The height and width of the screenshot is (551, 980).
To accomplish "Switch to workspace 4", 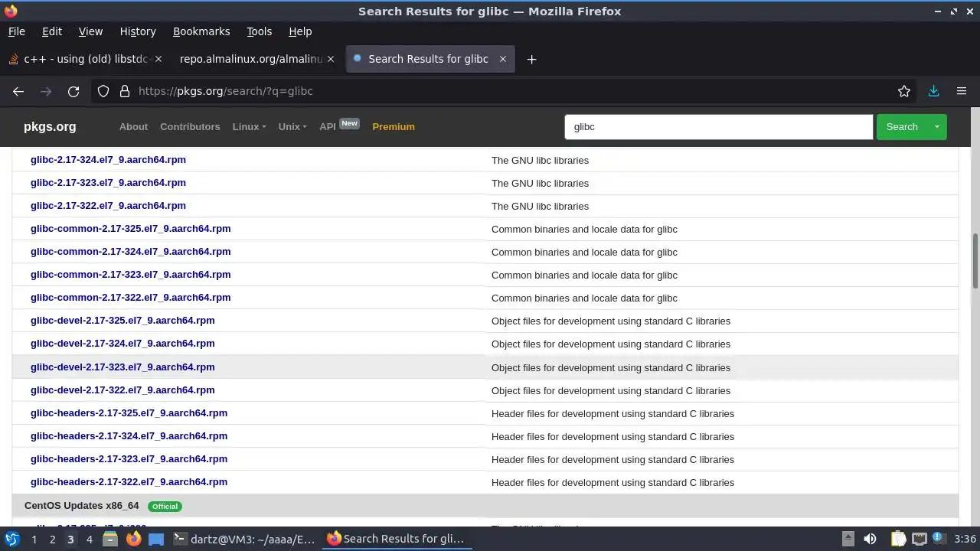I will point(89,540).
